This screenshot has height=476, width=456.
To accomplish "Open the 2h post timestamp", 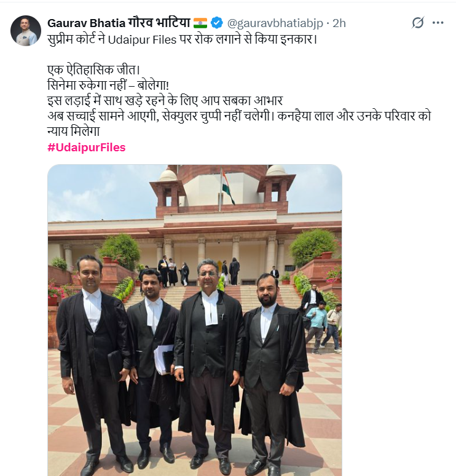I will click(339, 23).
